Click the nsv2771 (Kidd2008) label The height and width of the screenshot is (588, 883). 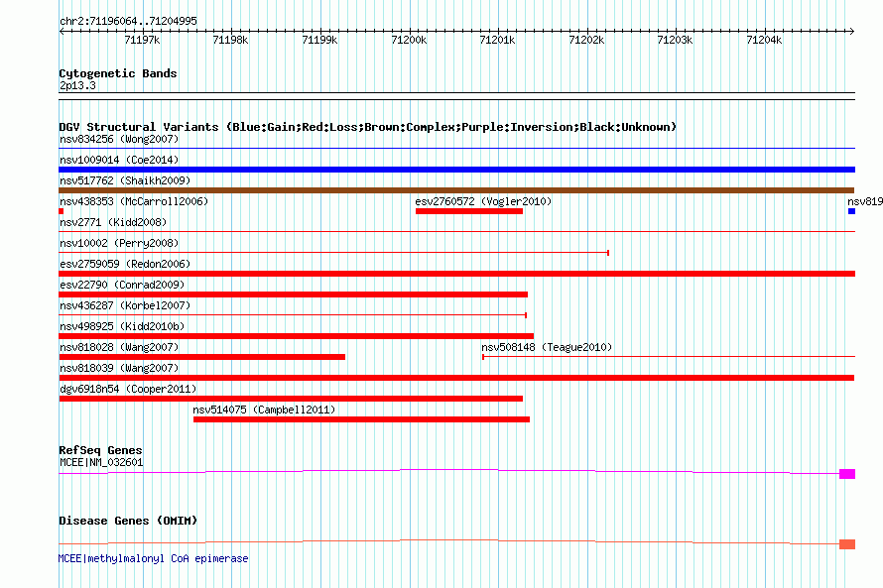[113, 222]
